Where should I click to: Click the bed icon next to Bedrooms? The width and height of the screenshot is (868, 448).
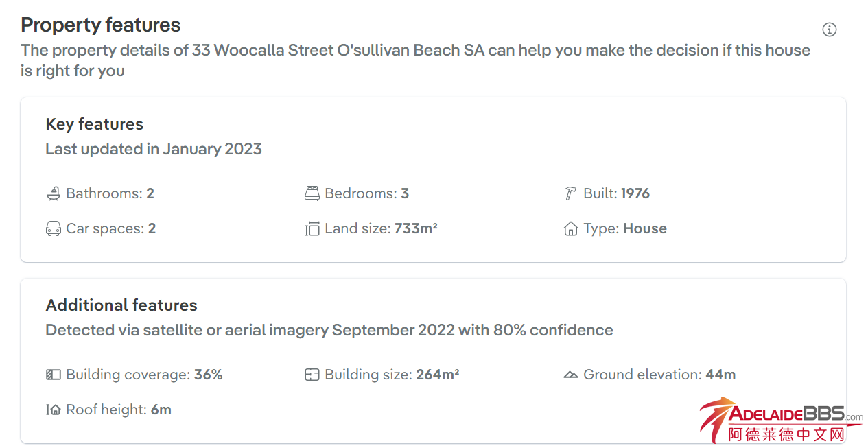click(312, 194)
